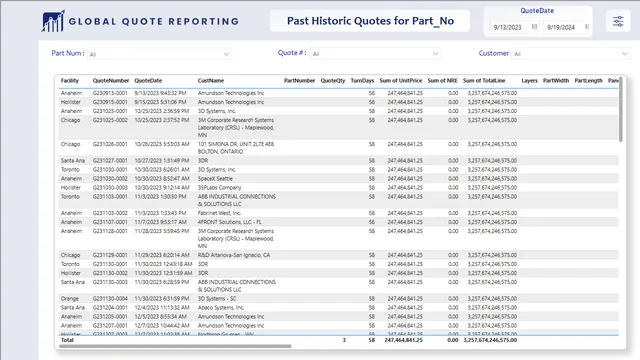The image size is (640, 360).
Task: Click the QuoteDate slicer label
Action: [x=537, y=11]
